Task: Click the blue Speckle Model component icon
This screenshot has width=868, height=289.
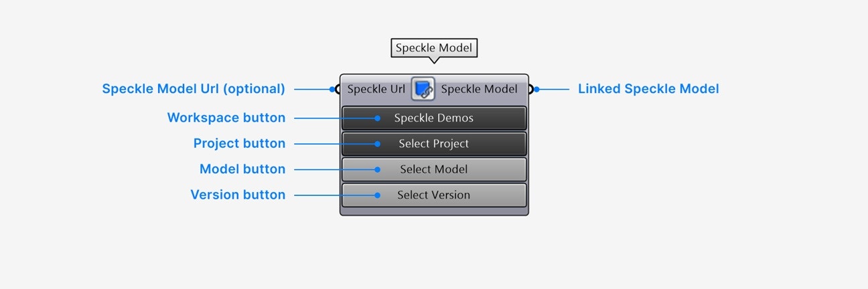Action: (423, 89)
